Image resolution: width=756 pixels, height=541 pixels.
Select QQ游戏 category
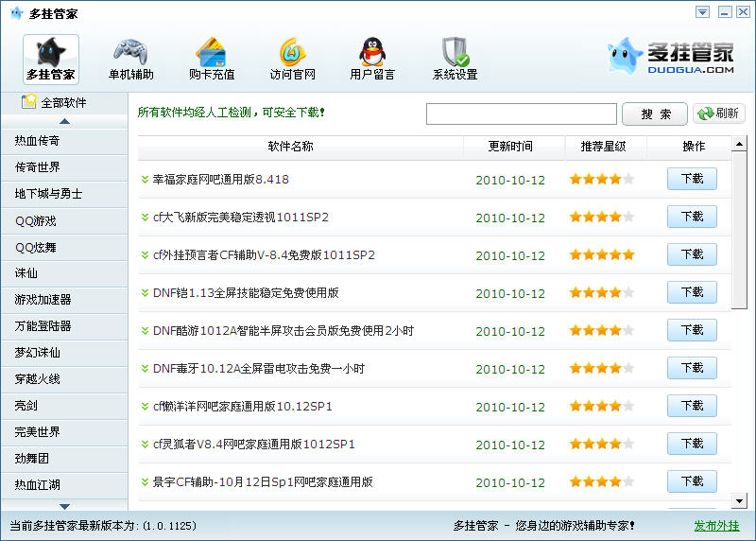[64, 221]
